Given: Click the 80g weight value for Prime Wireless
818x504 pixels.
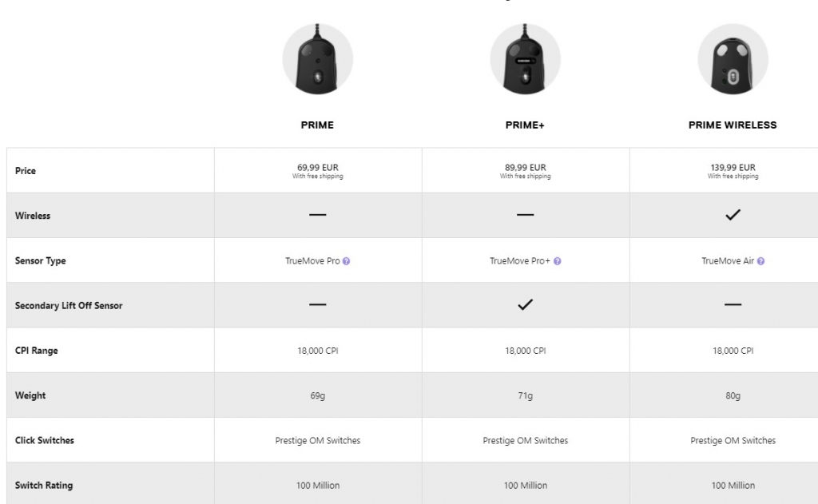Looking at the screenshot, I should (x=733, y=395).
